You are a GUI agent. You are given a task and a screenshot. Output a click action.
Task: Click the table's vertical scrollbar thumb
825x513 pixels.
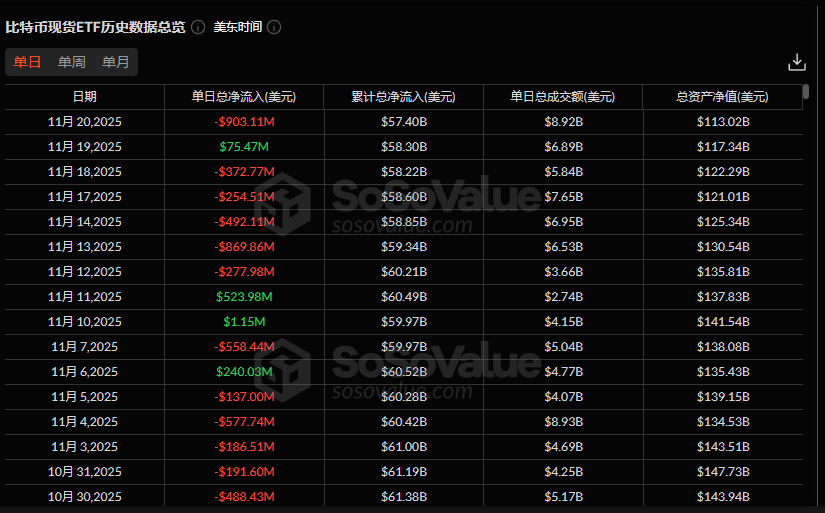(x=806, y=92)
